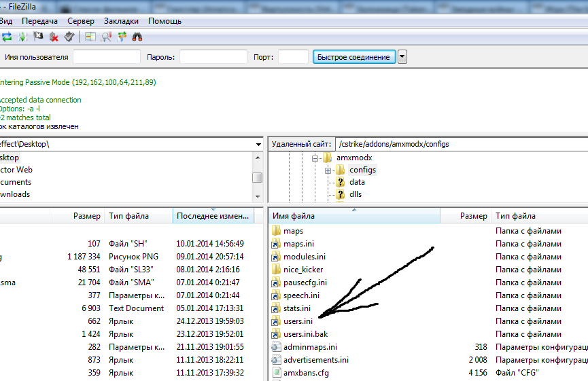
Task: Open the Сервер menu
Action: [x=81, y=21]
